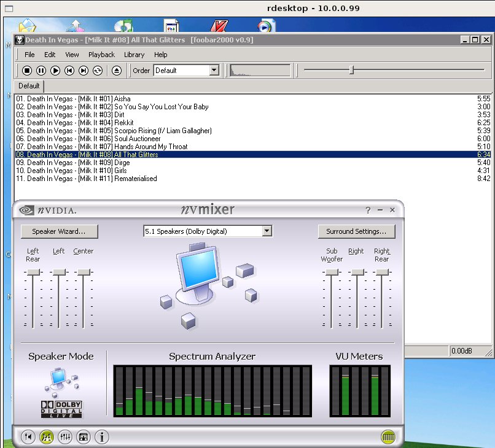Screen dimensions: 495x448
Task: Click the foobar2000 title bar icon
Action: (20, 40)
